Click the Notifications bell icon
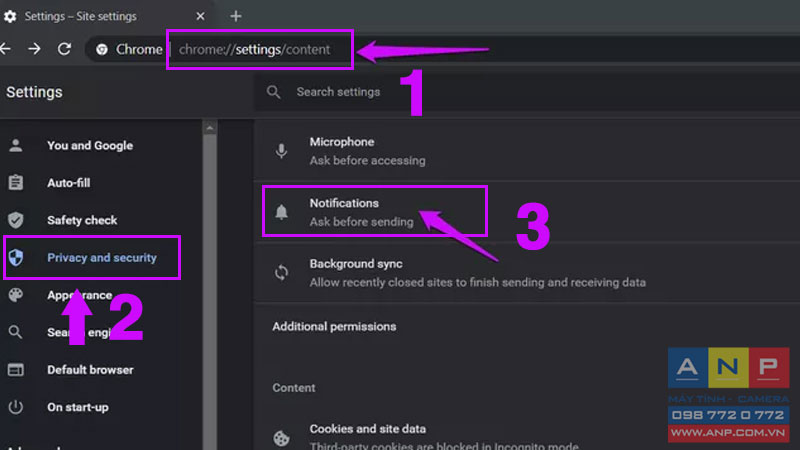 pos(281,212)
